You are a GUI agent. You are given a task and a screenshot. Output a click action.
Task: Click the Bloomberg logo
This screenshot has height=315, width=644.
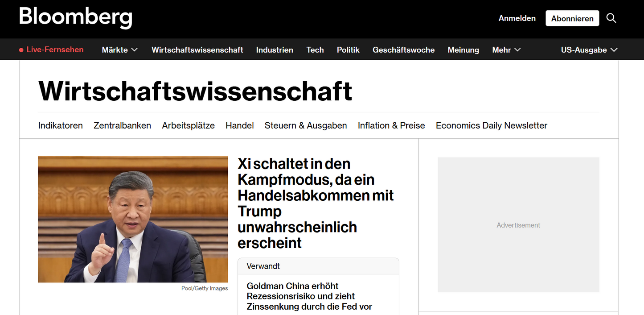point(75,18)
